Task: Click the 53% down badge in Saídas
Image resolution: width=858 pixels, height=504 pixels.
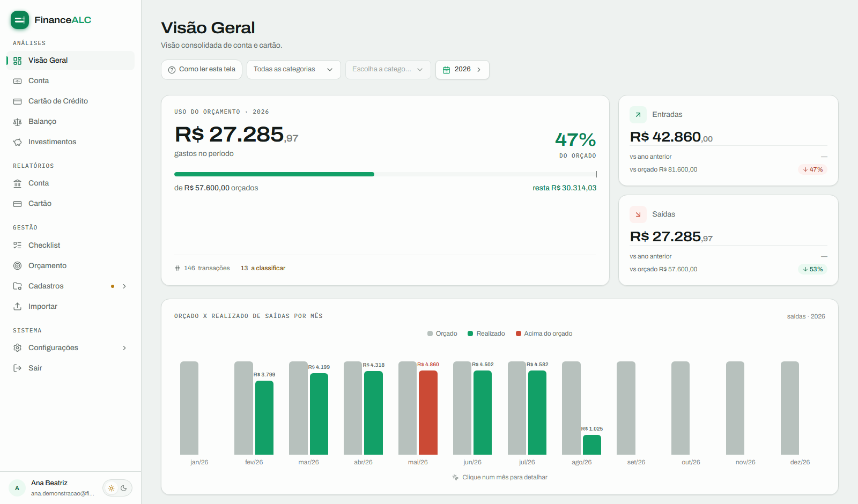Action: (x=813, y=269)
